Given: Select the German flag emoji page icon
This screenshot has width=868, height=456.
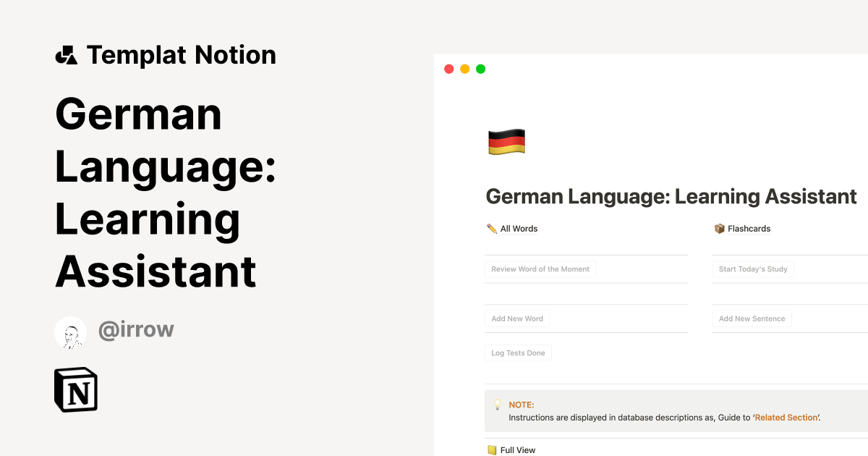Looking at the screenshot, I should pos(506,142).
